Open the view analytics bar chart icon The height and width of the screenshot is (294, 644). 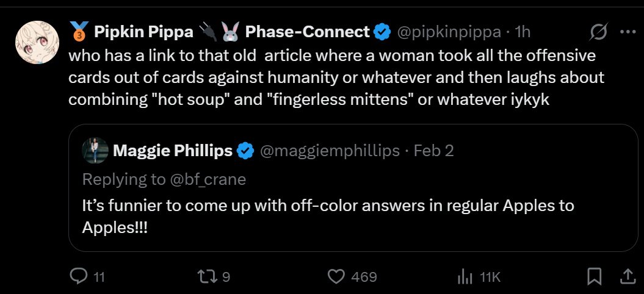coord(466,277)
